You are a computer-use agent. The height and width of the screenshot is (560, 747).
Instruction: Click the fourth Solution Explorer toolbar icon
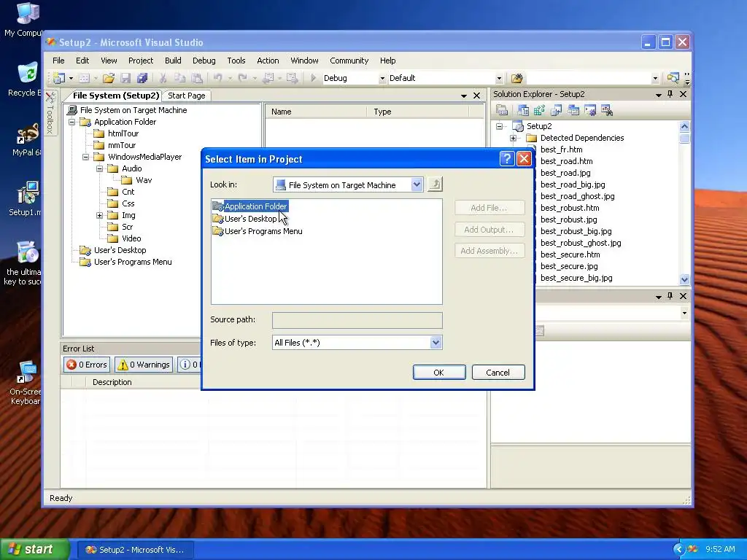click(x=556, y=111)
